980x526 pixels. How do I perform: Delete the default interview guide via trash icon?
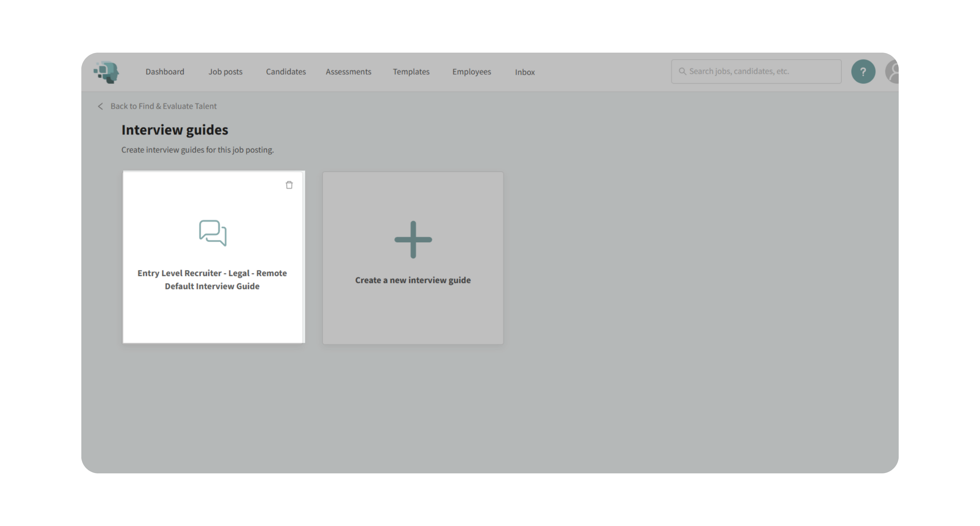[289, 185]
